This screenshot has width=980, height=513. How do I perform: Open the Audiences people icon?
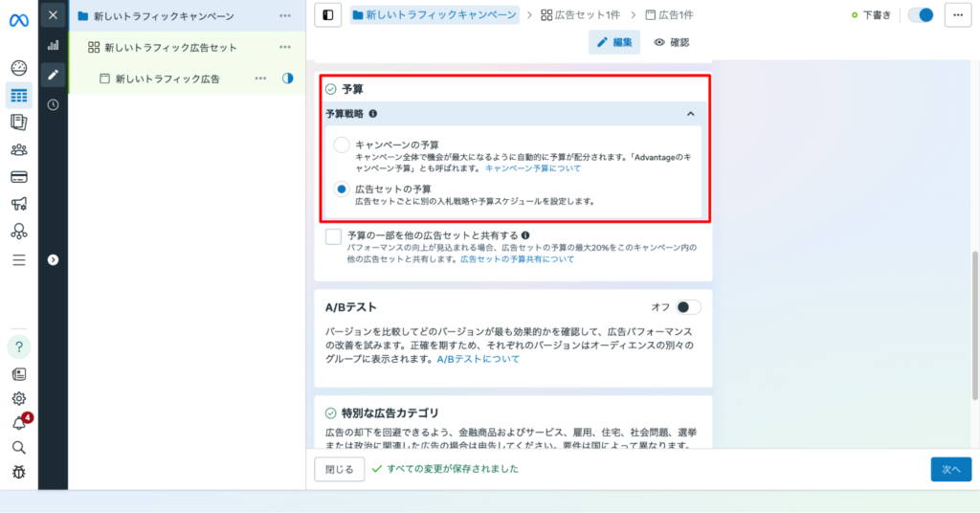[18, 149]
